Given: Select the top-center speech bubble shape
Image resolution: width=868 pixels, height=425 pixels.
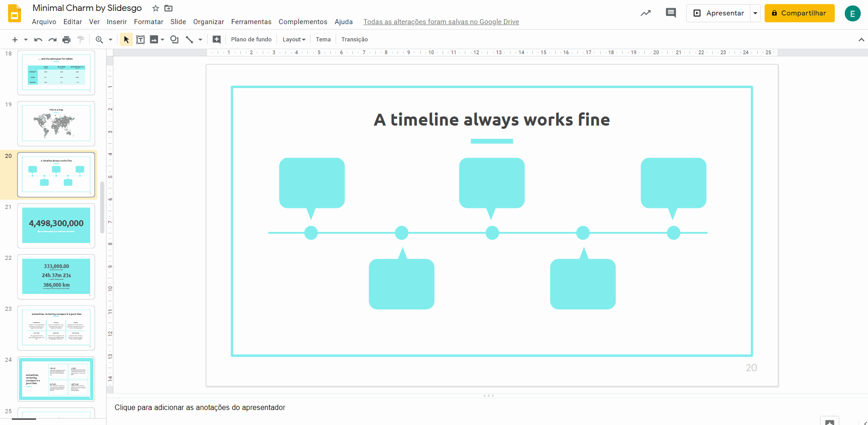Looking at the screenshot, I should (492, 188).
